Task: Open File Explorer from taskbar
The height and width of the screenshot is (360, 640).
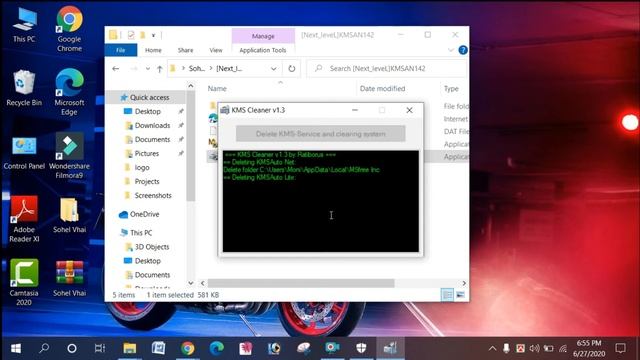Action: click(x=130, y=348)
